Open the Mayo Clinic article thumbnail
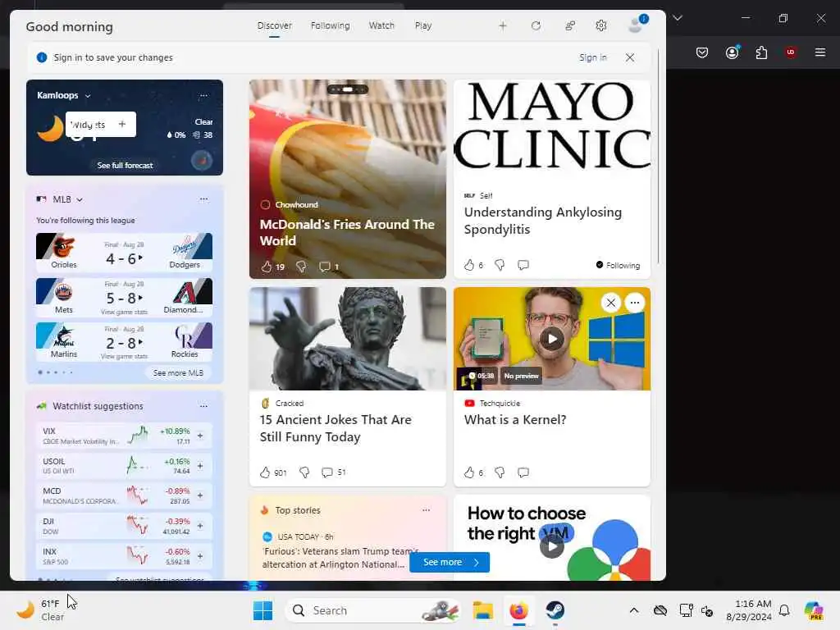This screenshot has width=840, height=630. point(552,127)
